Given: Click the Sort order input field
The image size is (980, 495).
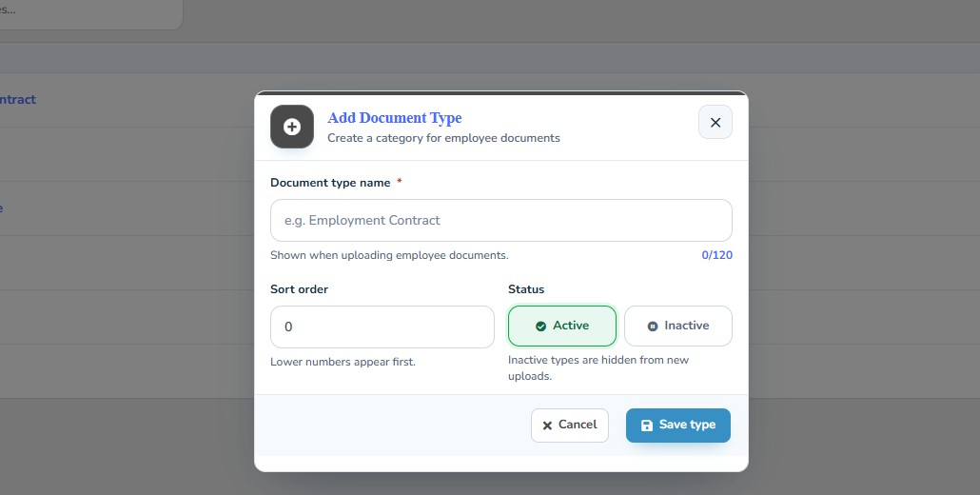Looking at the screenshot, I should tap(382, 327).
